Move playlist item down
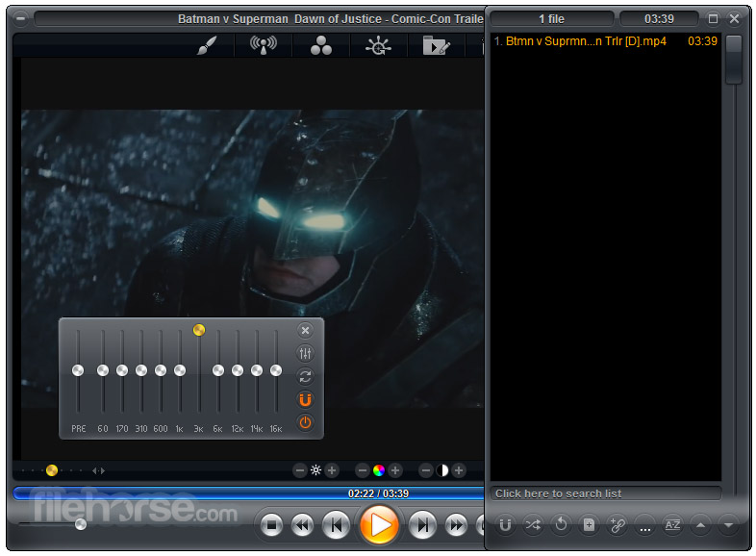This screenshot has width=756, height=556. pos(728,524)
